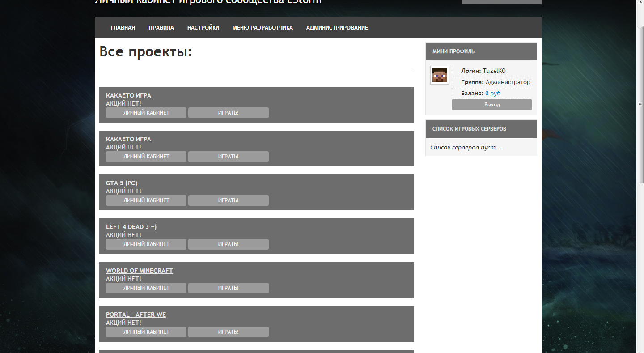This screenshot has width=644, height=353.
Task: Click ЛИЧНЫЙ КАБИНЕТ under LEFT 4 DEAD 3
Action: point(146,244)
